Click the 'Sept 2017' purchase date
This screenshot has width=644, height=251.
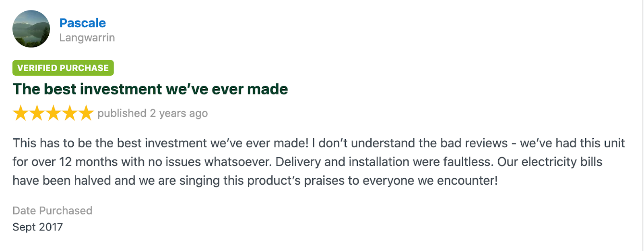(38, 227)
